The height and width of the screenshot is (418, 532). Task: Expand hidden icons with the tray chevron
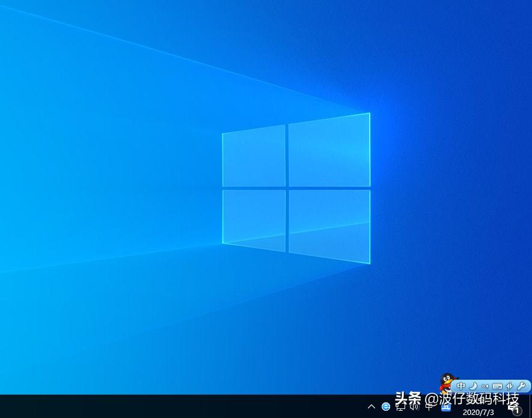371,408
